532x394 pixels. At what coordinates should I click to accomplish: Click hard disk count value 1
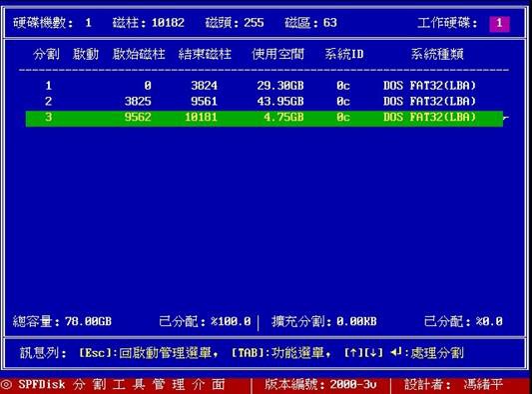[88, 23]
